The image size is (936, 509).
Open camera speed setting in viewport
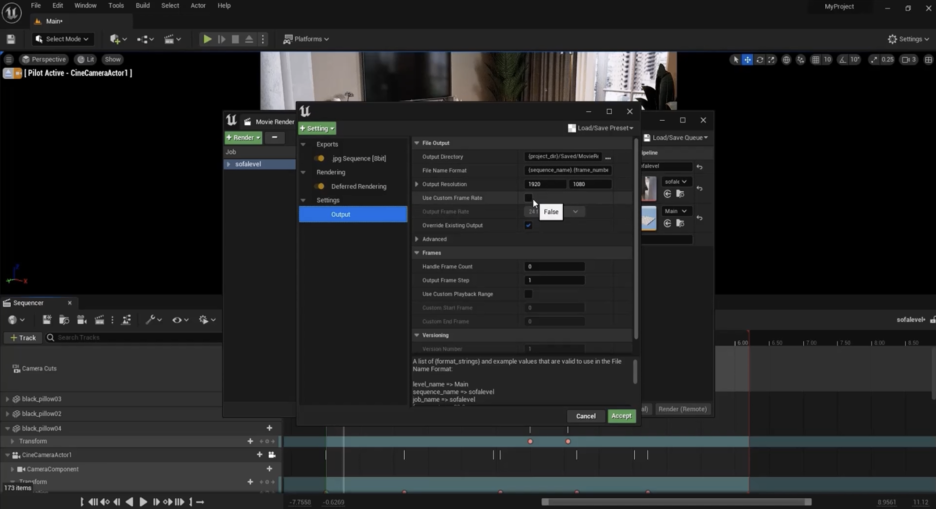click(x=909, y=60)
